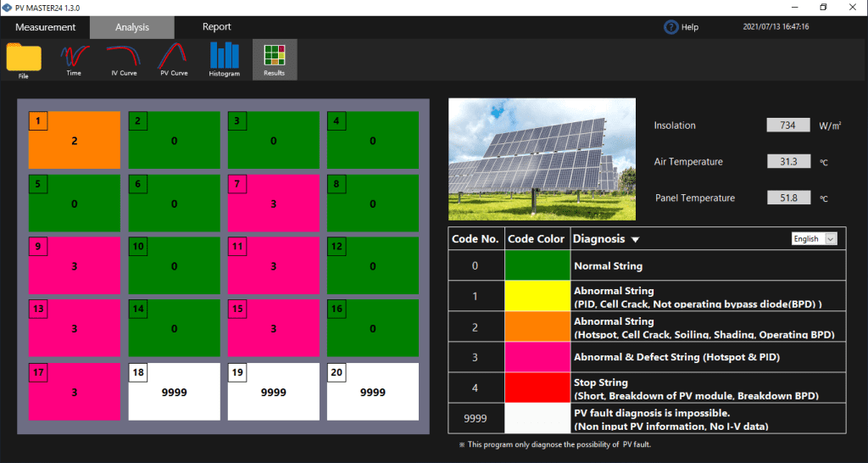Click the PID Cell Crack abnormal string diagnosis
Screen dimensions: 868x463
(698, 298)
